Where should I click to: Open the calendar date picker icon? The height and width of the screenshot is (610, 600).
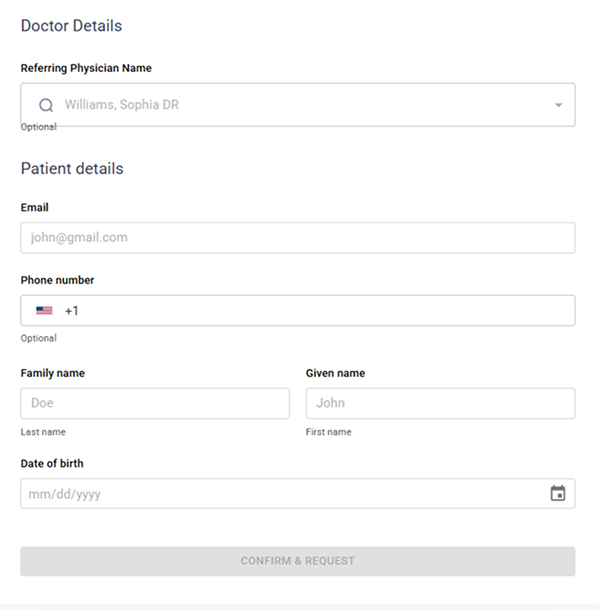coord(558,493)
